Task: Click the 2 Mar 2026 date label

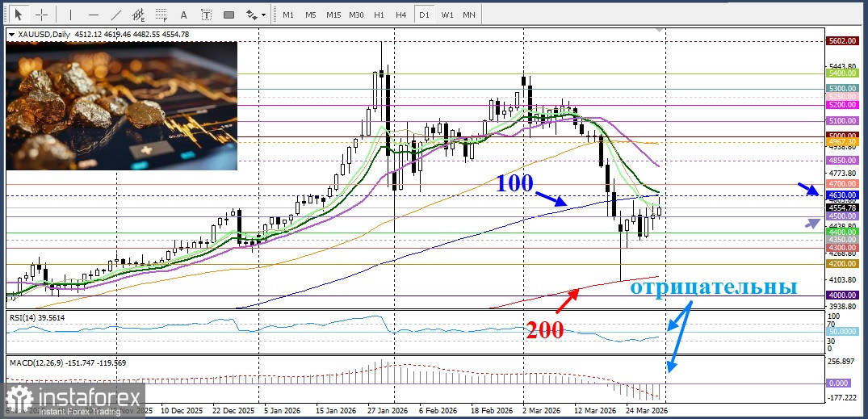Action: pos(541,411)
